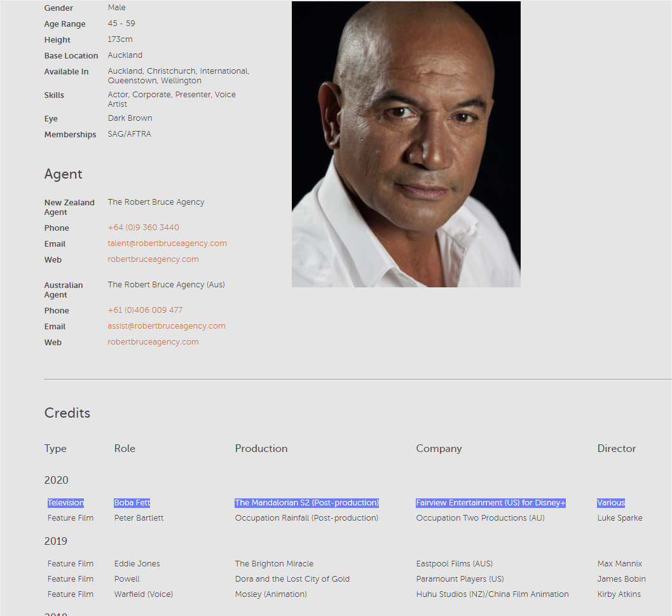
Task: Select the Mosley (Animation) credit
Action: (x=270, y=594)
